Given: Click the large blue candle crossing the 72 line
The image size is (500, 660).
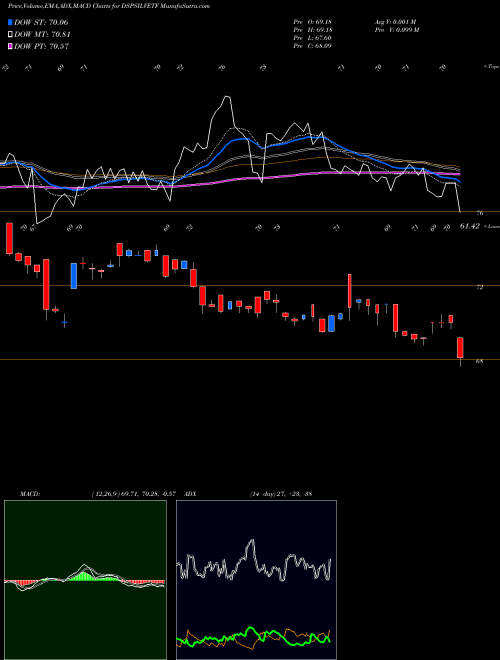Looking at the screenshot, I should point(74,276).
